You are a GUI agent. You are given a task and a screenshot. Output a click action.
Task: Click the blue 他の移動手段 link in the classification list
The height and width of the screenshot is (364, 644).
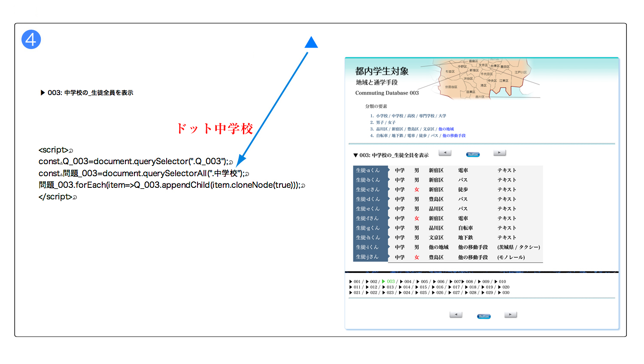(454, 136)
